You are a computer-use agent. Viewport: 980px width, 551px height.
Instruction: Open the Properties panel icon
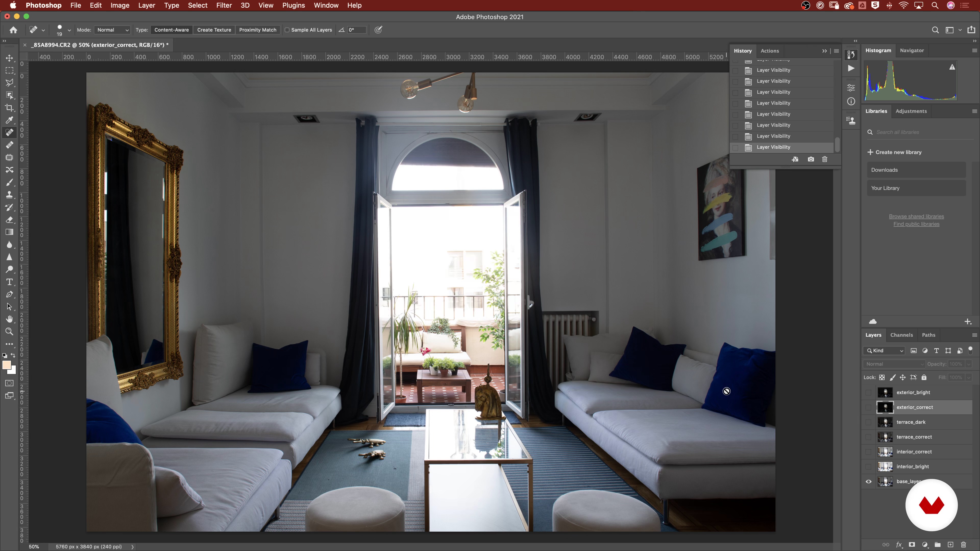pyautogui.click(x=851, y=87)
